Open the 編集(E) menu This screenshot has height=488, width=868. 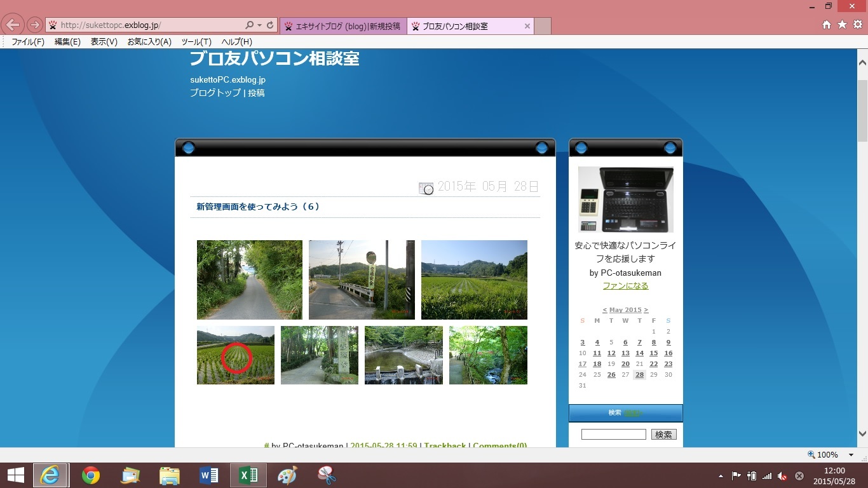pos(67,42)
